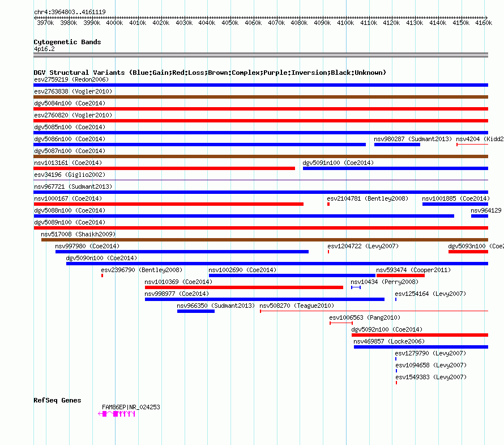Click the 3970k ruler tick label

pos(45,23)
